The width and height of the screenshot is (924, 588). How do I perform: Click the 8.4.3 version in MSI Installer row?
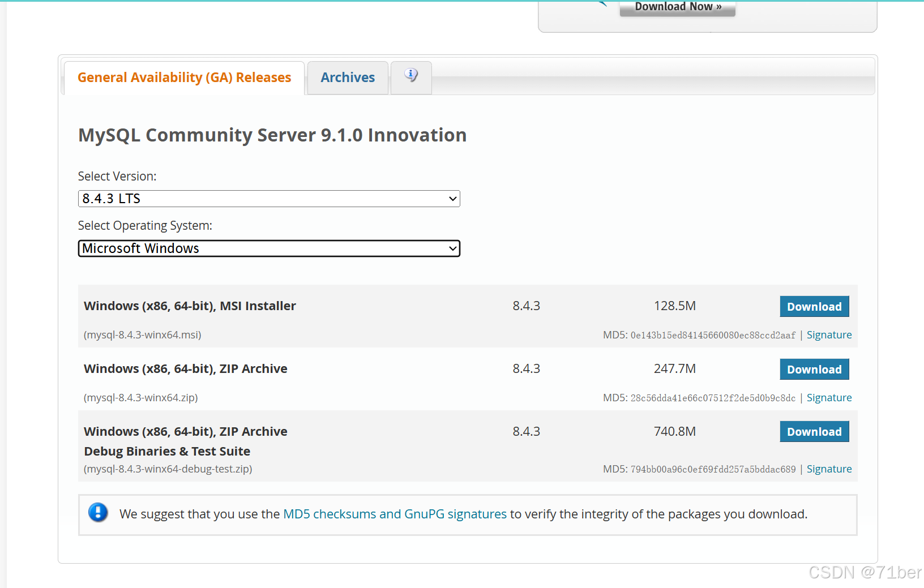(x=527, y=306)
